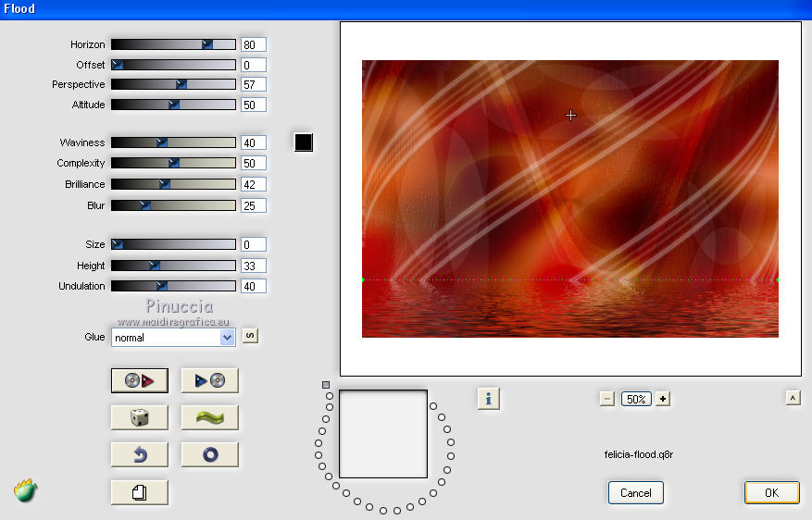The image size is (812, 520).
Task: Zoom out with the minus button
Action: (x=607, y=399)
